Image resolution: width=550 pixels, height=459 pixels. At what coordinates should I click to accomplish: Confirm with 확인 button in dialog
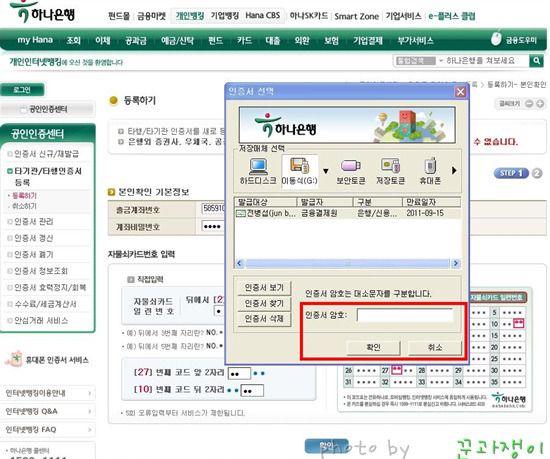pyautogui.click(x=373, y=347)
